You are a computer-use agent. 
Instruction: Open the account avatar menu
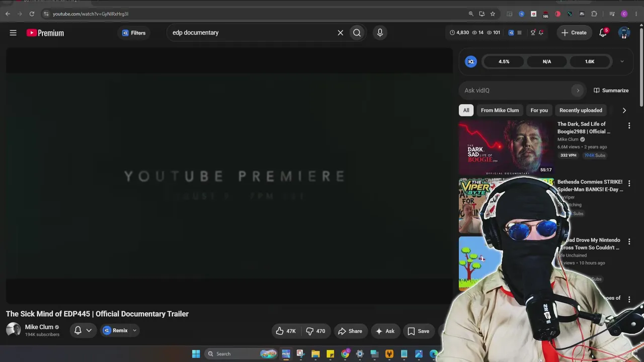point(624,33)
